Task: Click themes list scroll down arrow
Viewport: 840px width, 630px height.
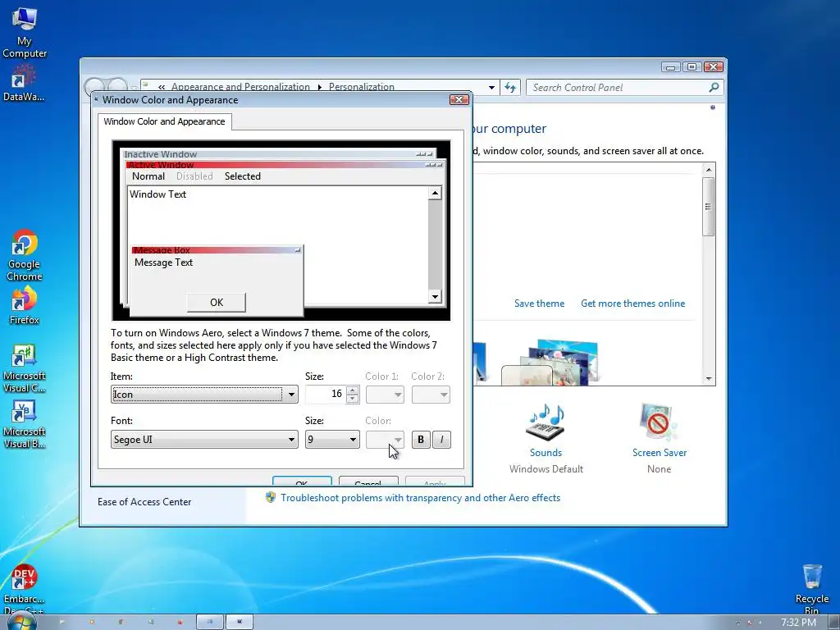Action: tap(709, 378)
